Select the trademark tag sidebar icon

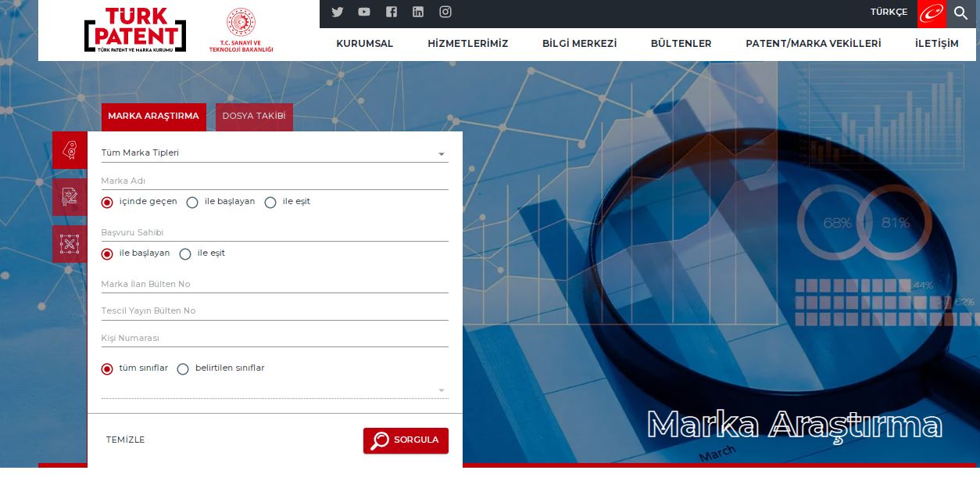[70, 150]
